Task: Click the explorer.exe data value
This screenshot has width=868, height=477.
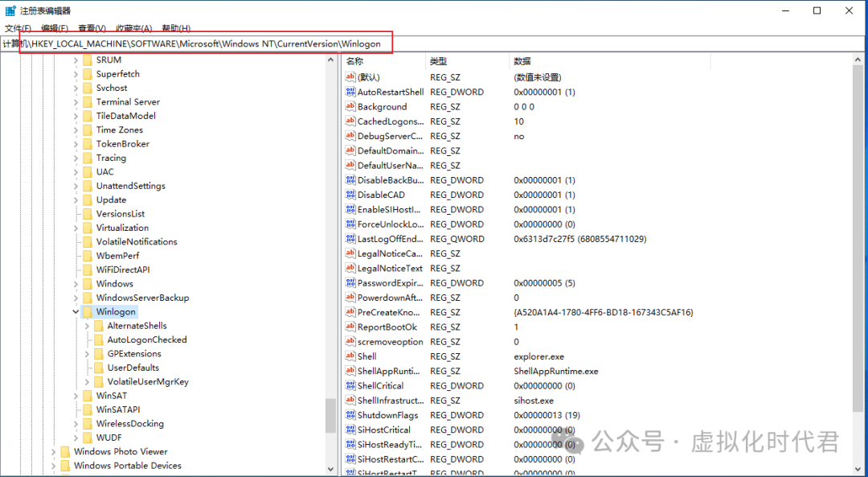Action: pyautogui.click(x=538, y=356)
